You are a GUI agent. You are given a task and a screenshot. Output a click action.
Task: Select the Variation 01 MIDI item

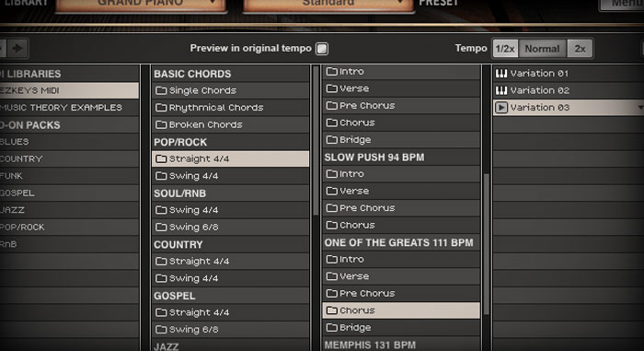[x=569, y=74]
